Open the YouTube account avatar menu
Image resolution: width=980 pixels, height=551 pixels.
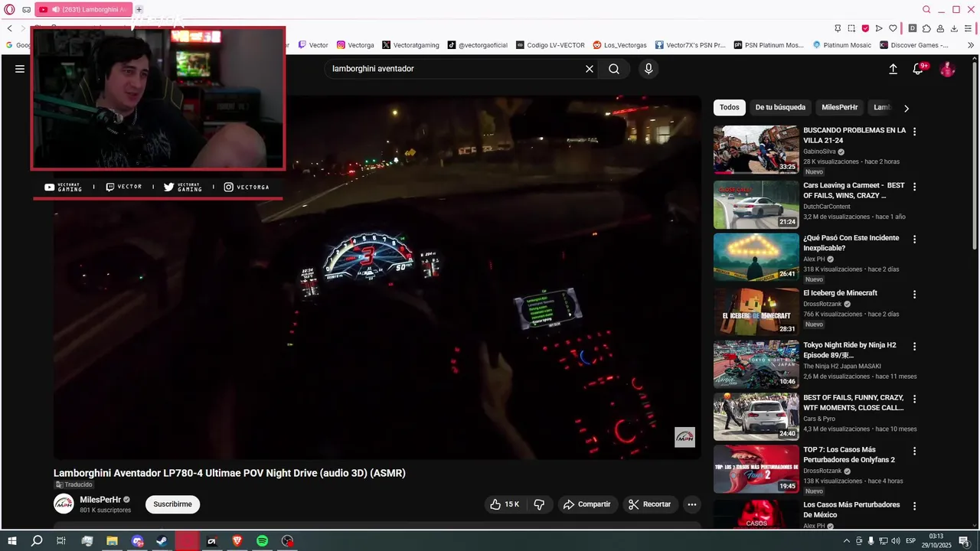click(x=948, y=69)
